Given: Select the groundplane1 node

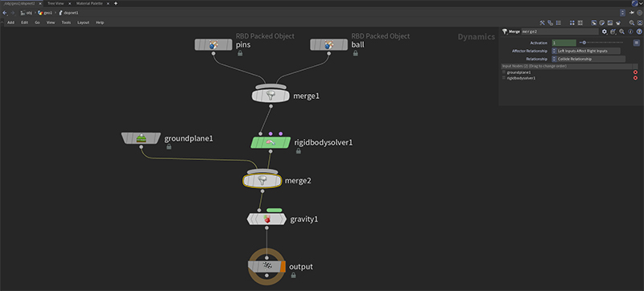Looking at the screenshot, I should click(x=142, y=138).
